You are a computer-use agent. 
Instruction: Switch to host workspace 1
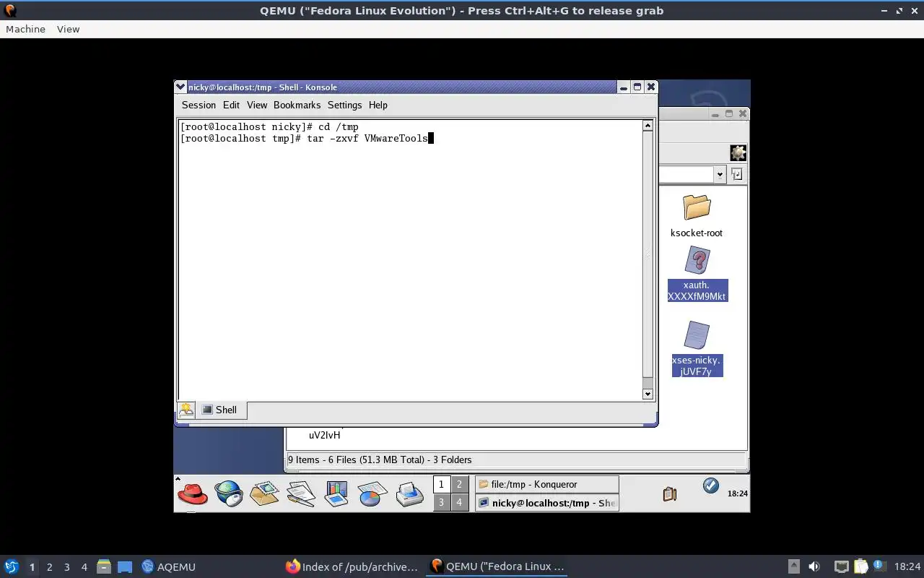pyautogui.click(x=32, y=567)
